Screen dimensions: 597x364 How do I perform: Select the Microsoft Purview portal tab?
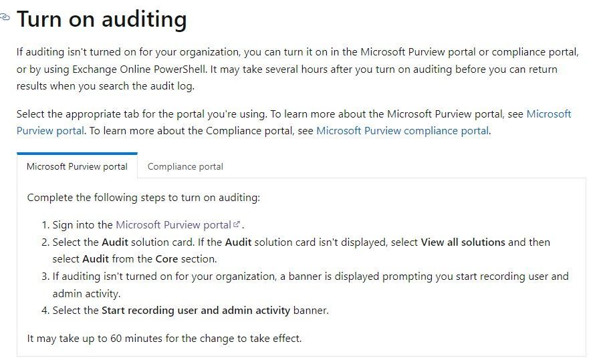(x=77, y=166)
